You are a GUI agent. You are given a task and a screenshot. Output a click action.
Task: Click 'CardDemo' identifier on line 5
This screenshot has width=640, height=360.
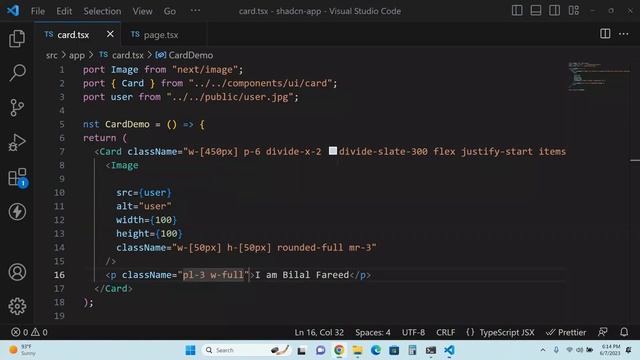tap(127, 124)
